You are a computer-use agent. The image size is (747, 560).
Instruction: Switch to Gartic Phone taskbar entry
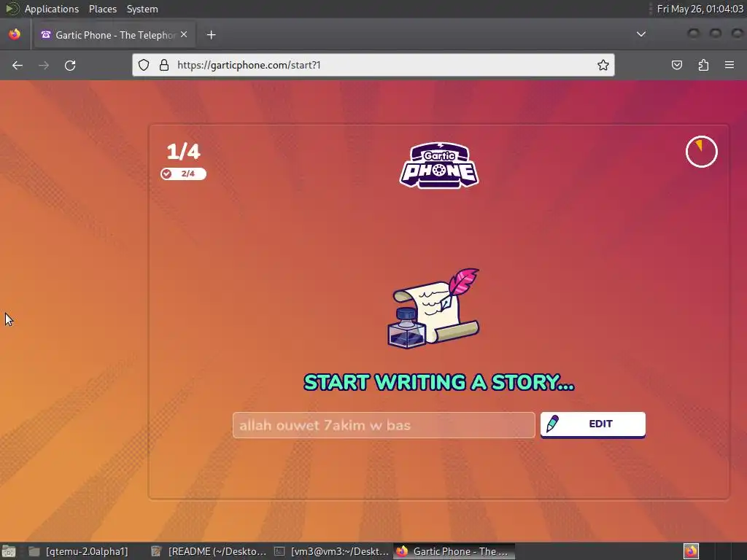[x=454, y=551]
